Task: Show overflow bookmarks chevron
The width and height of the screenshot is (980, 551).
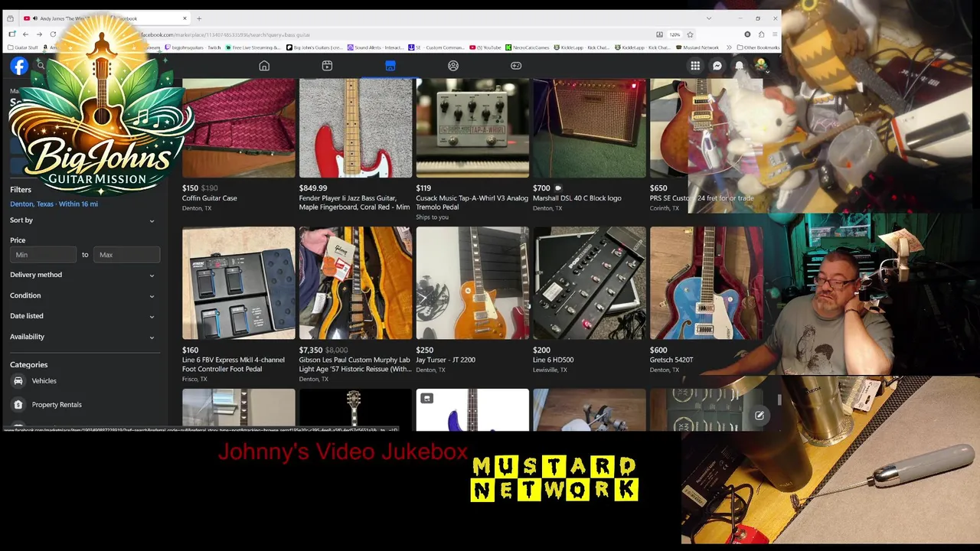Action: [x=730, y=47]
